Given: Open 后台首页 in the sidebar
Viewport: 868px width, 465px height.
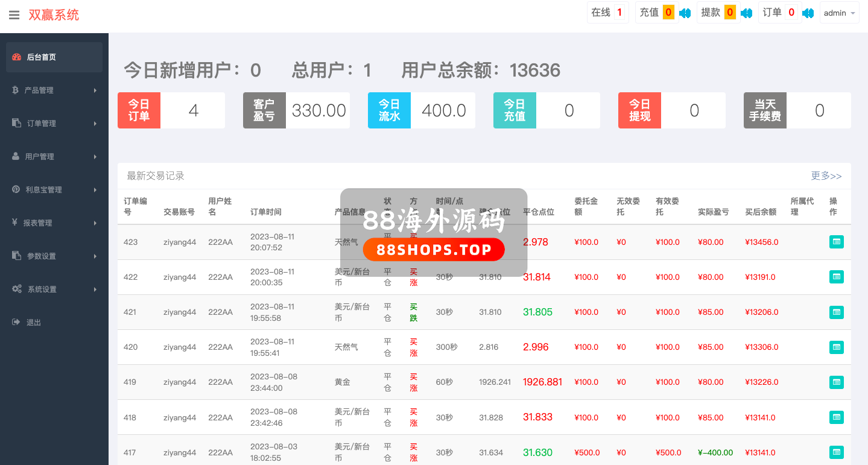Looking at the screenshot, I should pyautogui.click(x=54, y=57).
